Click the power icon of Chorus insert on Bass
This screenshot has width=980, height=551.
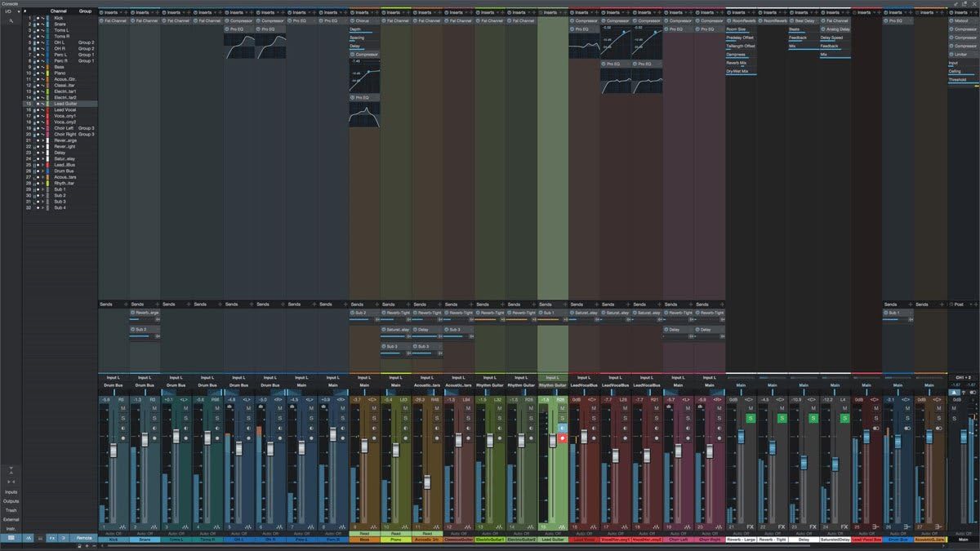point(353,20)
